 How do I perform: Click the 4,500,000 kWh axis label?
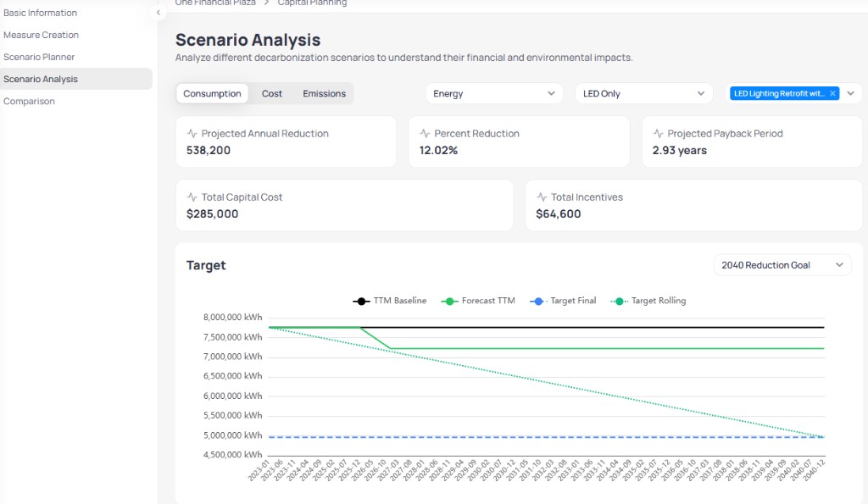click(232, 455)
